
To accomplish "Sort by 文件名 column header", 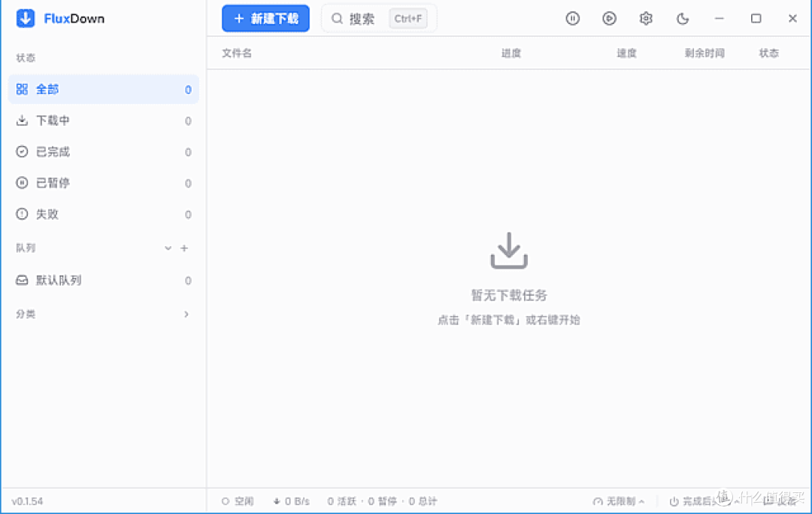I will pyautogui.click(x=237, y=53).
